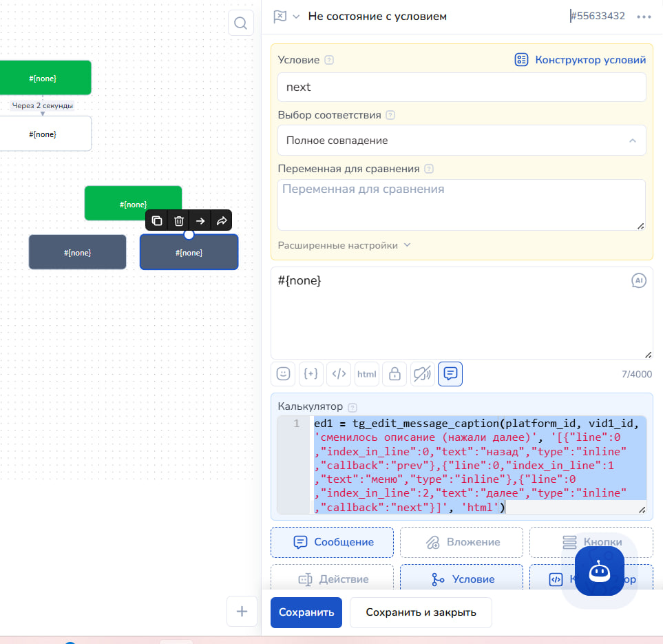Open the Полное совпадение dropdown
Image resolution: width=663 pixels, height=644 pixels.
pyautogui.click(x=462, y=141)
